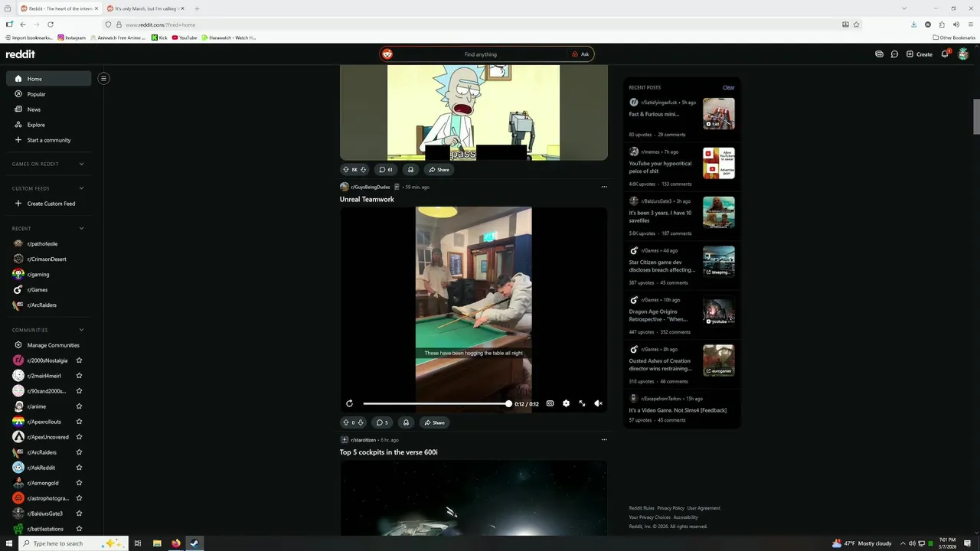
Task: Enter fullscreen on the Unreal Teamwork video
Action: [x=582, y=403]
